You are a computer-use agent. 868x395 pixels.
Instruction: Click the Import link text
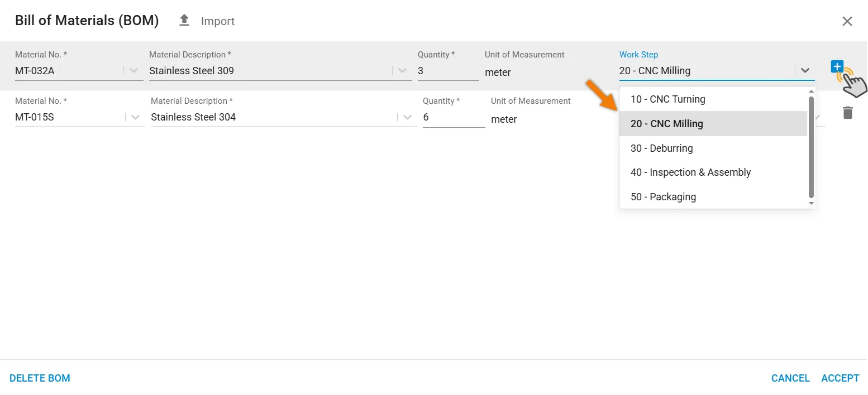click(x=218, y=21)
